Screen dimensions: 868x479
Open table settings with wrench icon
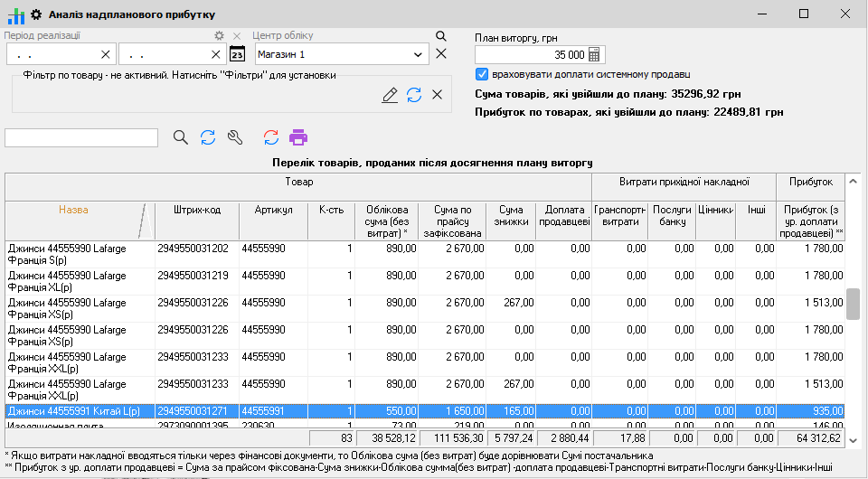pos(234,137)
